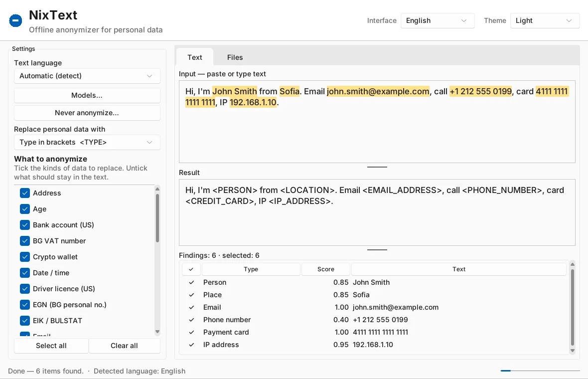Click the Detected language: English status text
This screenshot has width=588, height=379.
140,371
